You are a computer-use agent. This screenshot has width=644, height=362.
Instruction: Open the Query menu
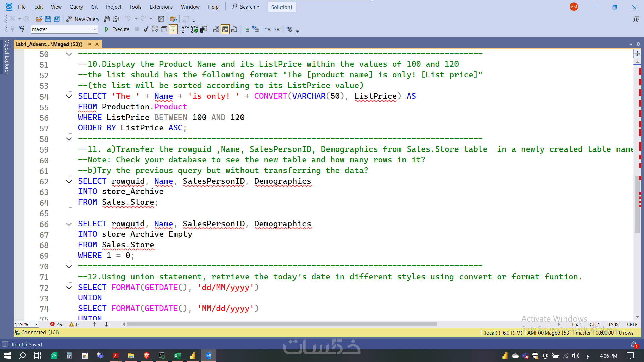[x=76, y=7]
